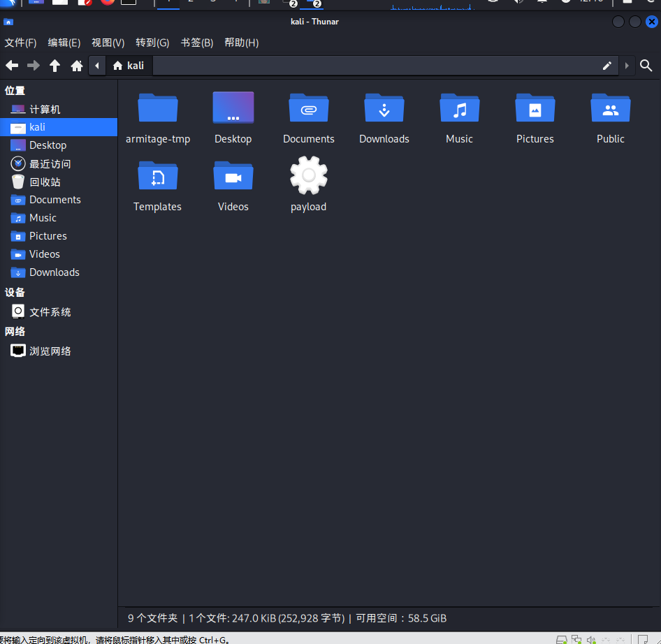Open the 书签(B) menu
The image size is (661, 644).
tap(197, 43)
